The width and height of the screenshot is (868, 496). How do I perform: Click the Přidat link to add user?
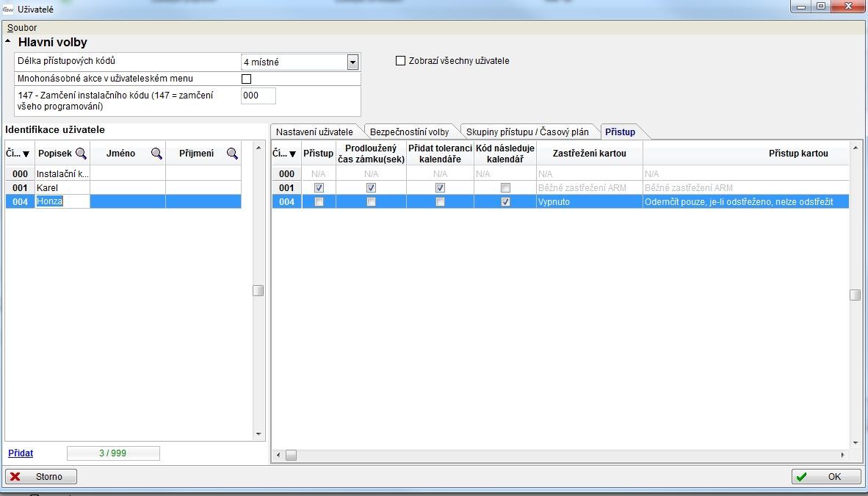(x=21, y=453)
